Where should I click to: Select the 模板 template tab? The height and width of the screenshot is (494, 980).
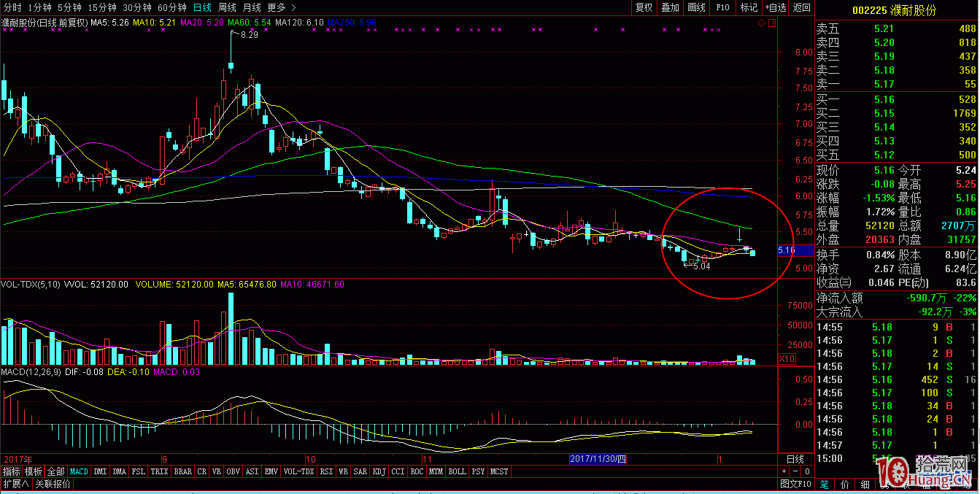coord(34,471)
